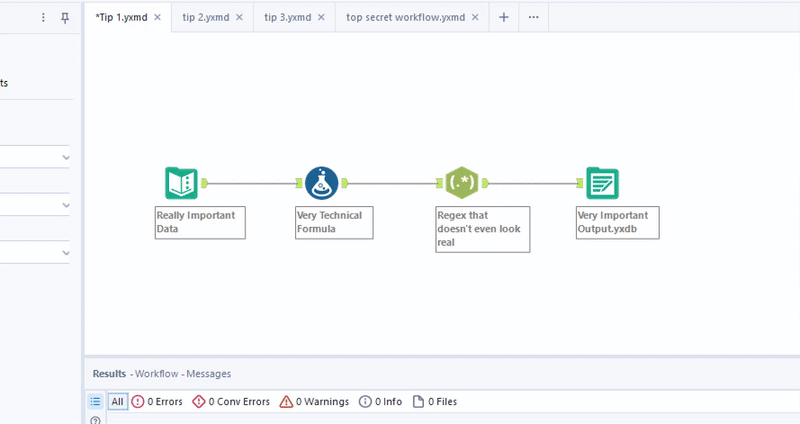Filter results by 0 Conv Errors

click(231, 402)
